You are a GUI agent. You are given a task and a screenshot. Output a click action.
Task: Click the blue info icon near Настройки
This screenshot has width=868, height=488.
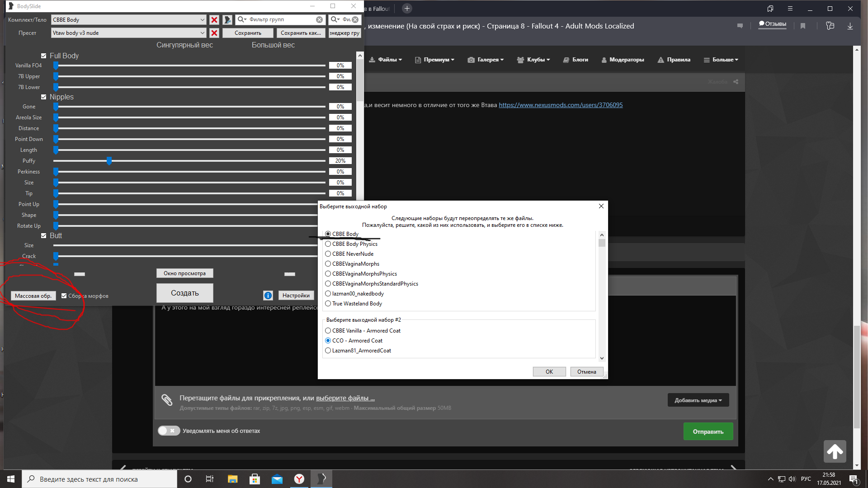(x=268, y=296)
